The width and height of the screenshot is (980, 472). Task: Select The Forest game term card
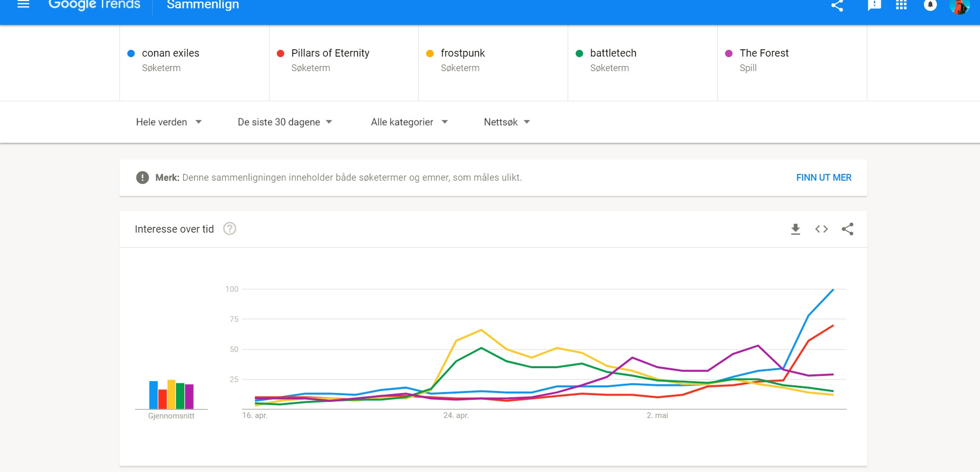click(792, 63)
